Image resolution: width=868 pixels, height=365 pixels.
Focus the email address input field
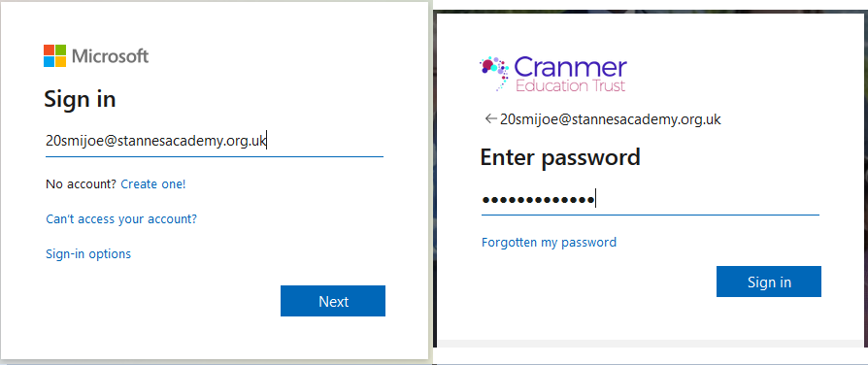pyautogui.click(x=215, y=142)
